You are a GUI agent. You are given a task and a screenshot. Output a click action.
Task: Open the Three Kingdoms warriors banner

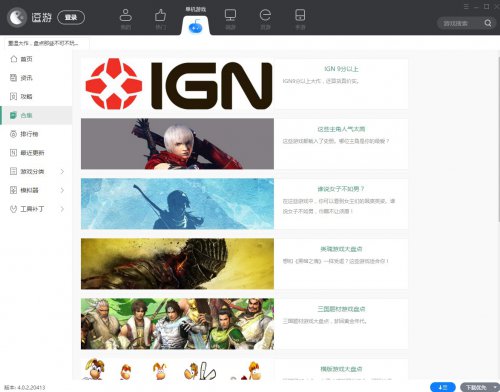click(x=177, y=324)
